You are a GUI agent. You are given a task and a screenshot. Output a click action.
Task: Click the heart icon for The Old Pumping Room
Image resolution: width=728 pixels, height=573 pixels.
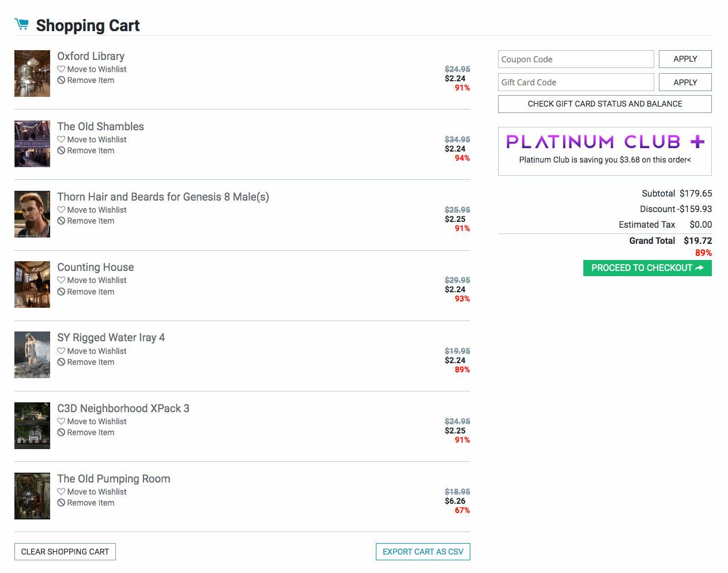pyautogui.click(x=61, y=492)
